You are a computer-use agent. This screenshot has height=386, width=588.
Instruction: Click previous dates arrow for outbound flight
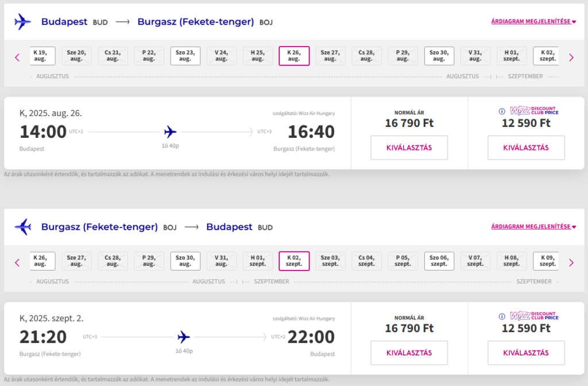17,57
